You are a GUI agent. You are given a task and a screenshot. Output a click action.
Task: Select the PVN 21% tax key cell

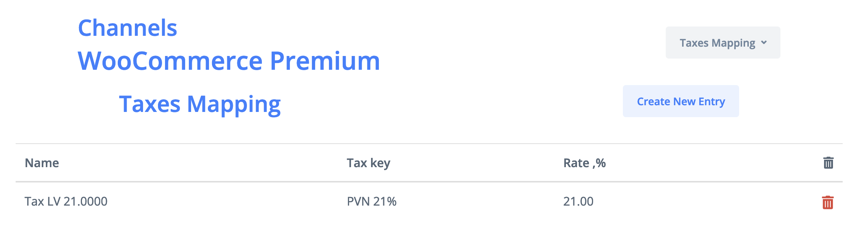click(x=371, y=201)
